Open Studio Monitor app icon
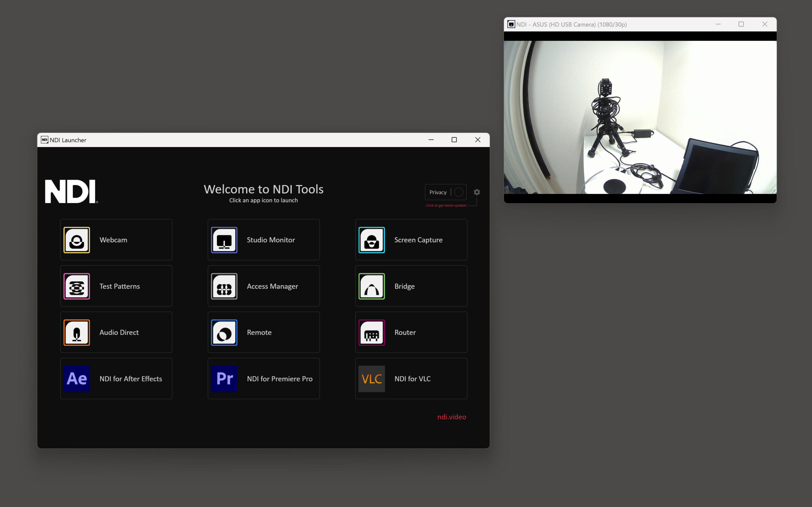The width and height of the screenshot is (812, 507). point(224,240)
